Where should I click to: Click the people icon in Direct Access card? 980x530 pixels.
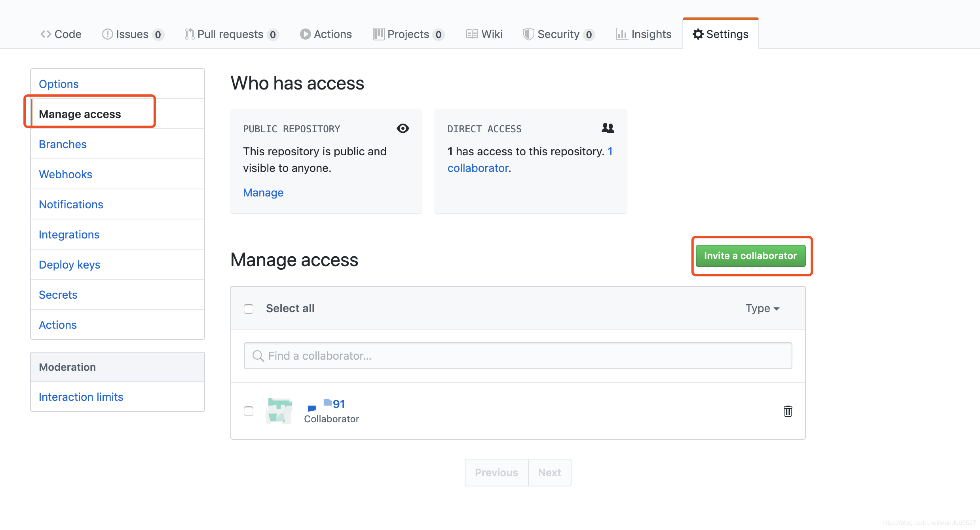click(608, 128)
